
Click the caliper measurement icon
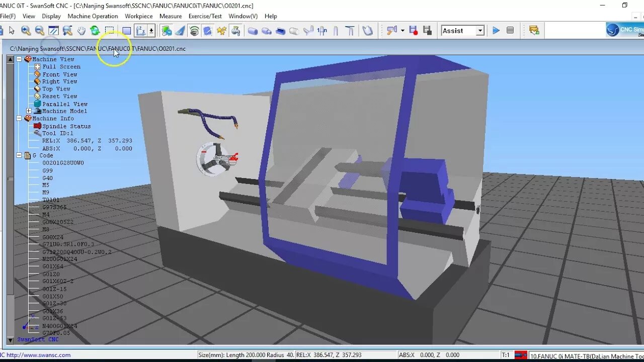322,31
